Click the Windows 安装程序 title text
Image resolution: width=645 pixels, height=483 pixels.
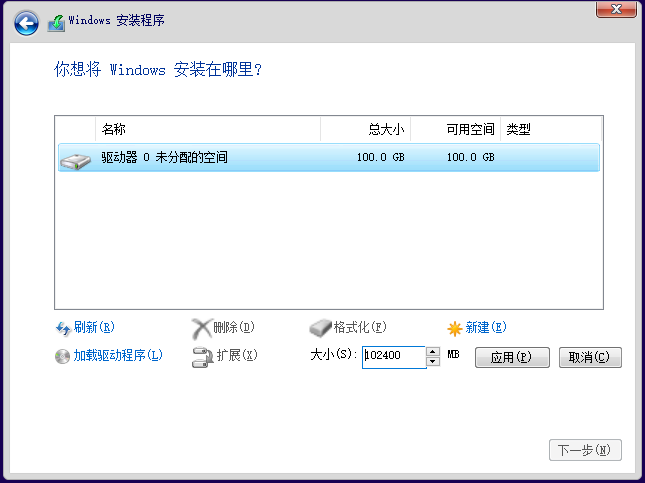tap(116, 21)
